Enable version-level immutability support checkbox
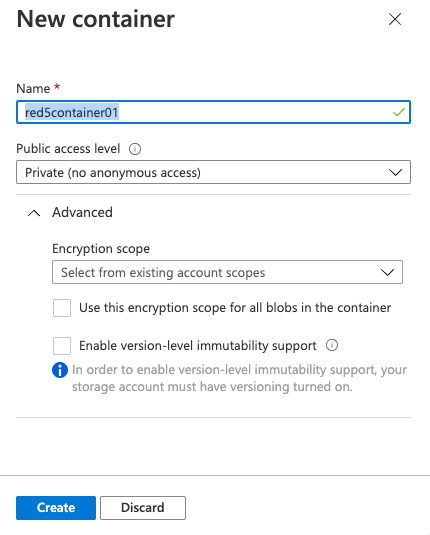Viewport: 430px width, 535px height. 62,346
